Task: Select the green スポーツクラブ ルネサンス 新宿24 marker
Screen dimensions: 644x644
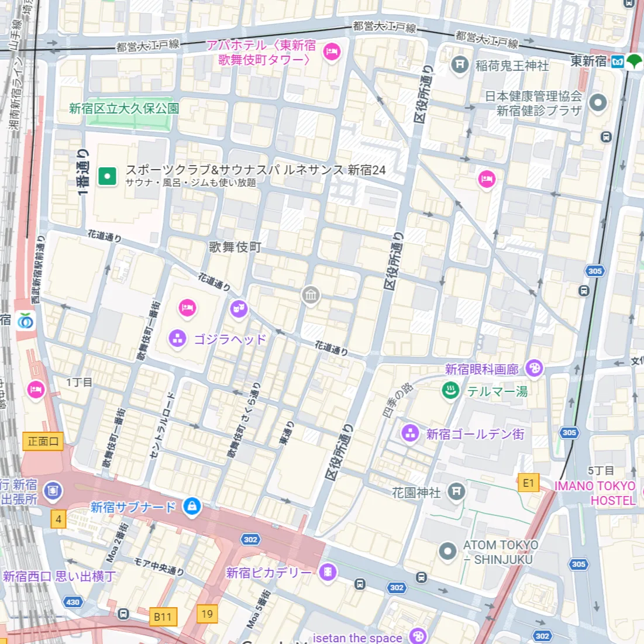Action: coord(107,177)
